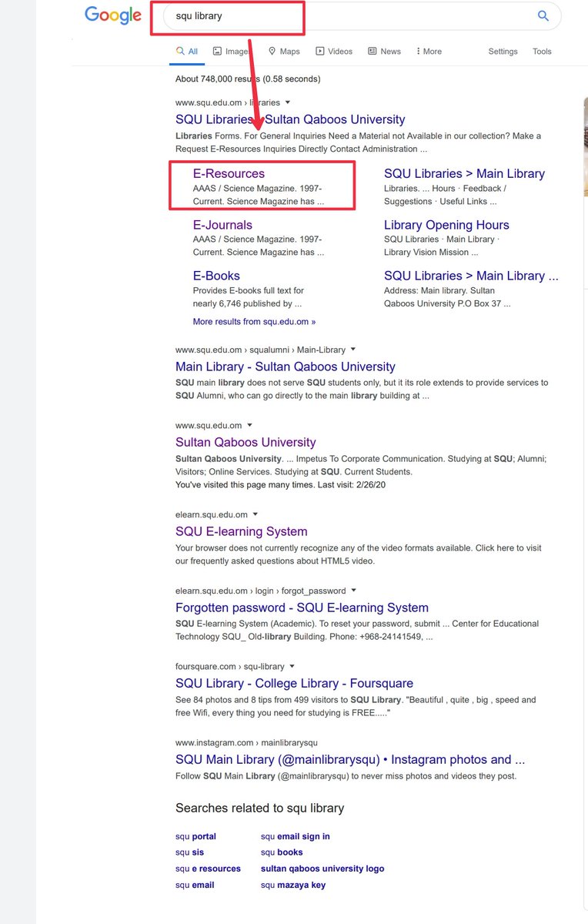Click the 'Searches related to squ library' heading
588x924 pixels.
(x=259, y=808)
